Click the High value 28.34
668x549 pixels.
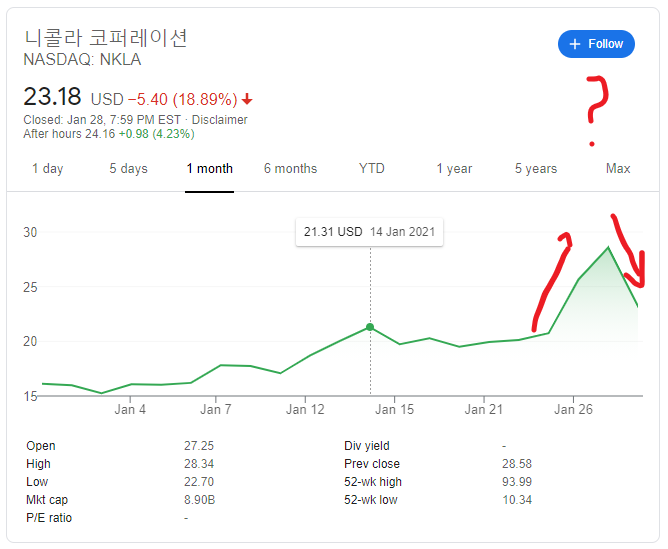[199, 464]
